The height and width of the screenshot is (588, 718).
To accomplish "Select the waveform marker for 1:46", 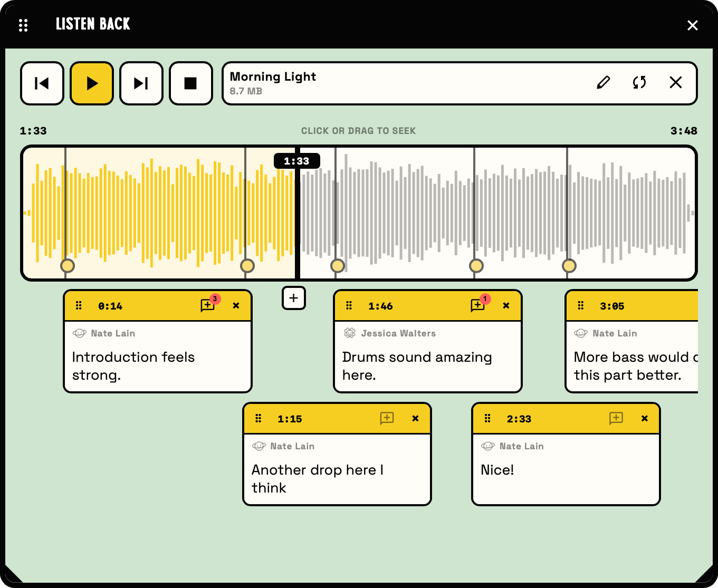I will point(337,266).
